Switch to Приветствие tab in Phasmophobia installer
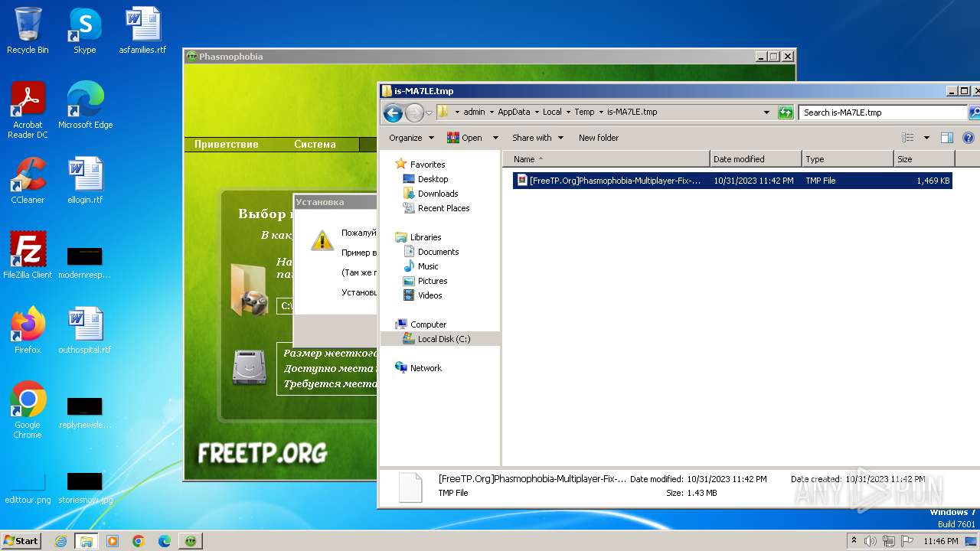This screenshot has width=980, height=551. point(226,145)
